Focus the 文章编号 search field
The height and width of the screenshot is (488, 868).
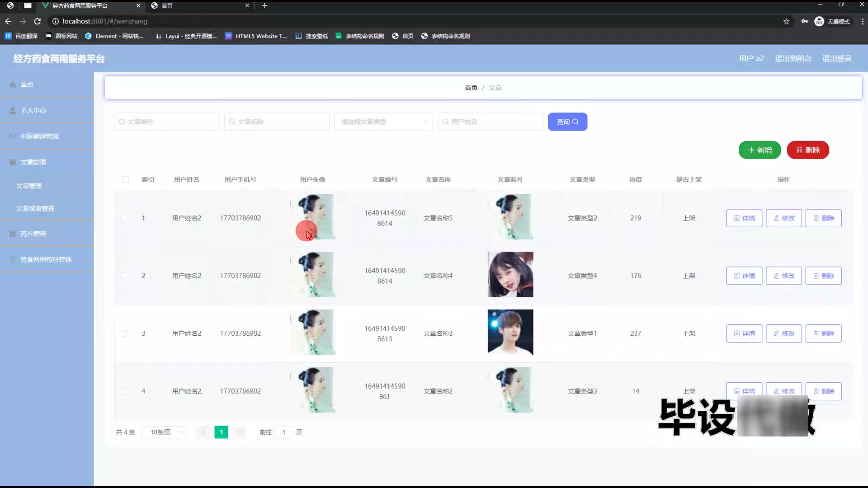166,122
